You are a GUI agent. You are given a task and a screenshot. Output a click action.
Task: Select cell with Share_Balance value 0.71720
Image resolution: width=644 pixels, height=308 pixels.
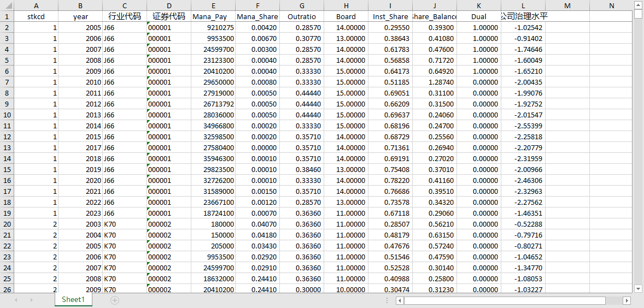pyautogui.click(x=435, y=60)
